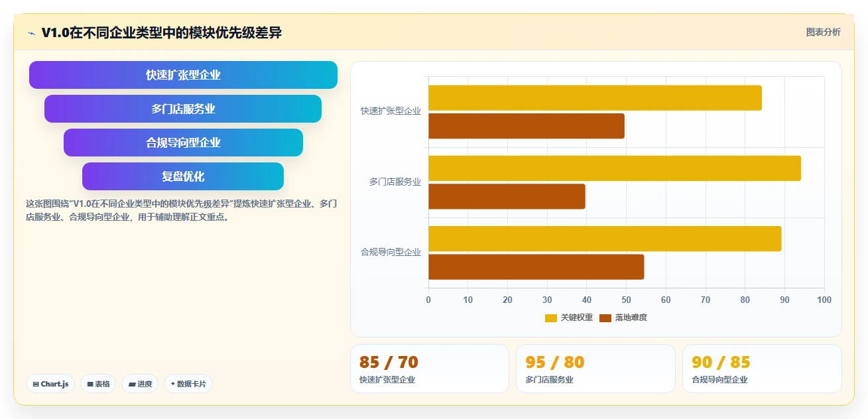Viewport: 868px width, 419px height.
Task: Select the 合规导向型企业 funnel stage
Action: click(x=183, y=143)
